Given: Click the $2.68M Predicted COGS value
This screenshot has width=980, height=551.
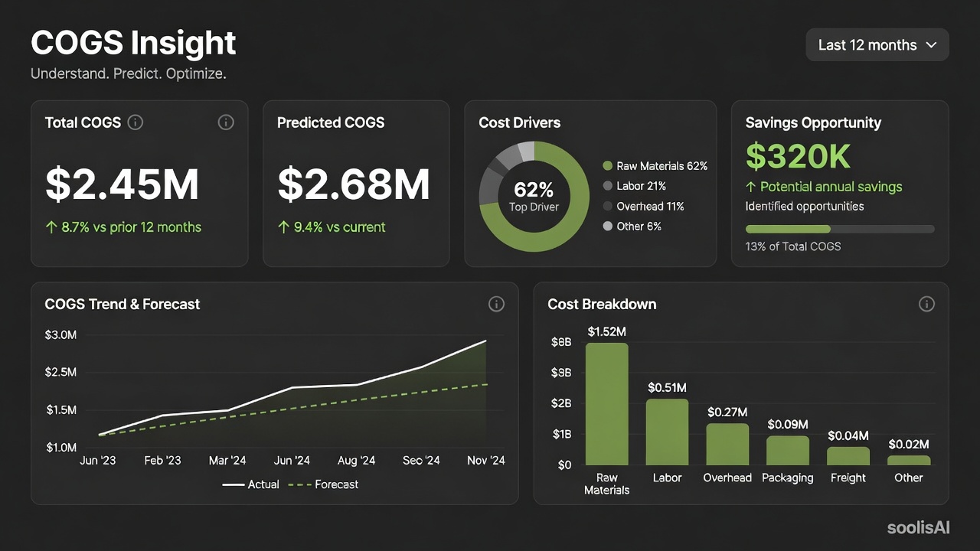Looking at the screenshot, I should pos(354,184).
